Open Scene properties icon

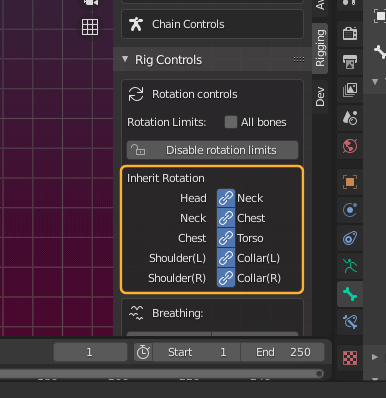[x=350, y=118]
